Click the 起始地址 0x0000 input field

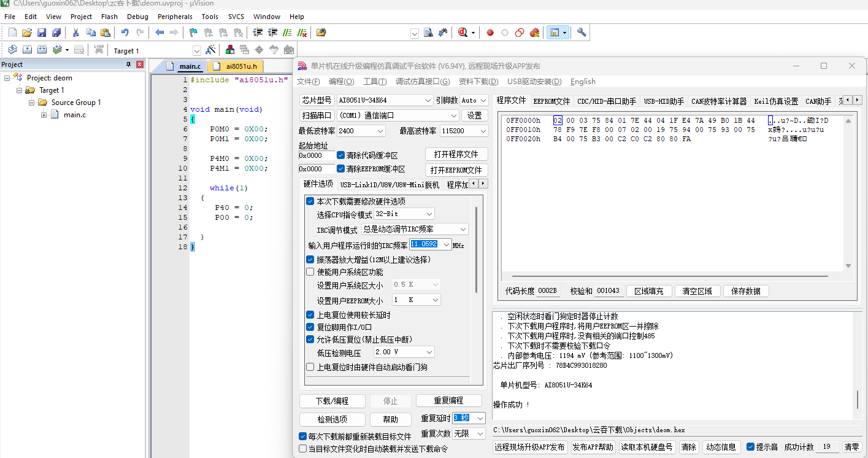[316, 155]
